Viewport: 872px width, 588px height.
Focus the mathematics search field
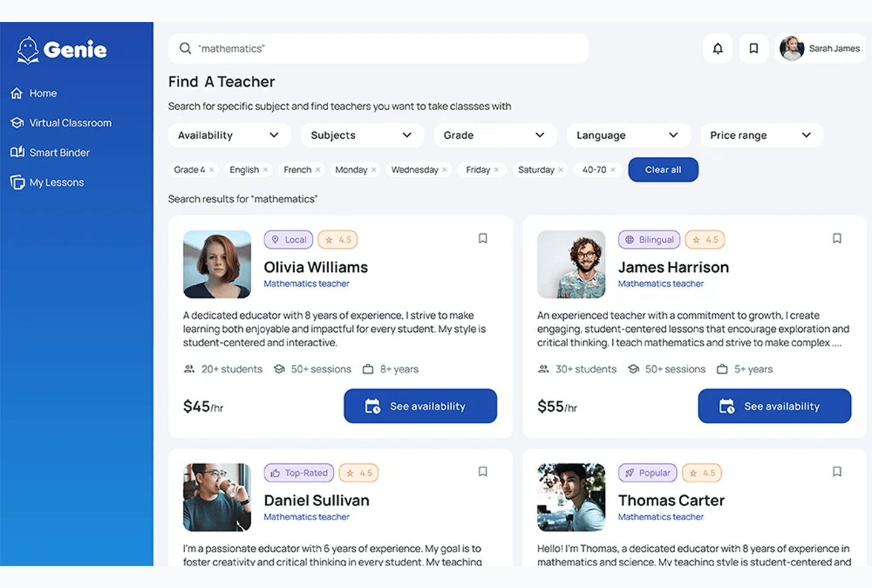[388, 48]
